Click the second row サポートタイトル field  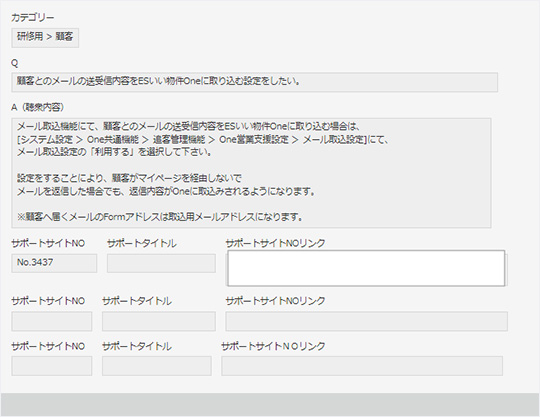159,321
